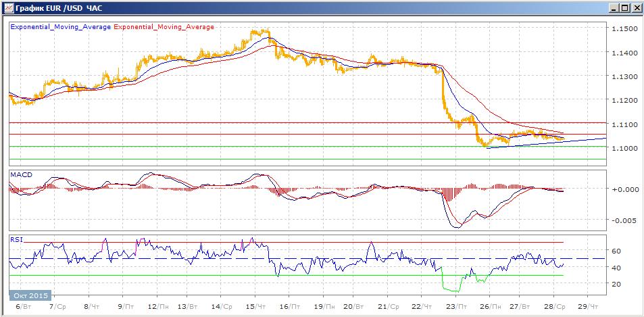Select the 21/Ср date marker
This screenshot has width=644, height=317.
coord(389,307)
